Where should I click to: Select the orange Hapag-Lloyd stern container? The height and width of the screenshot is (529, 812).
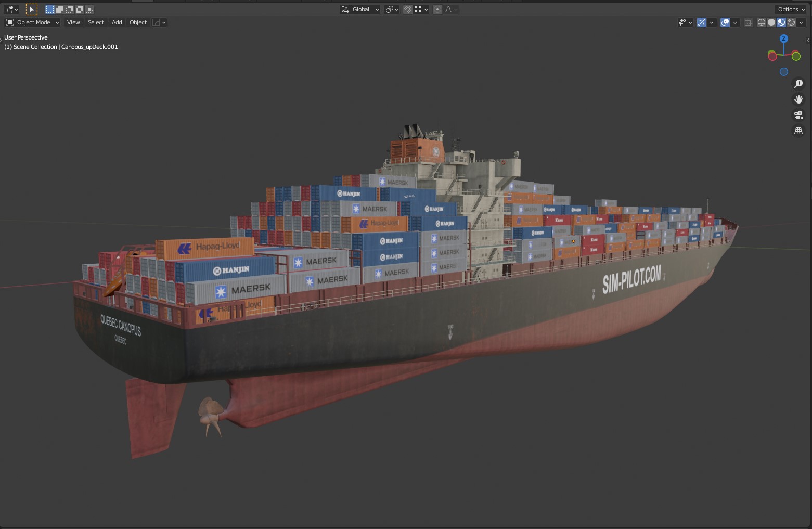(x=205, y=249)
